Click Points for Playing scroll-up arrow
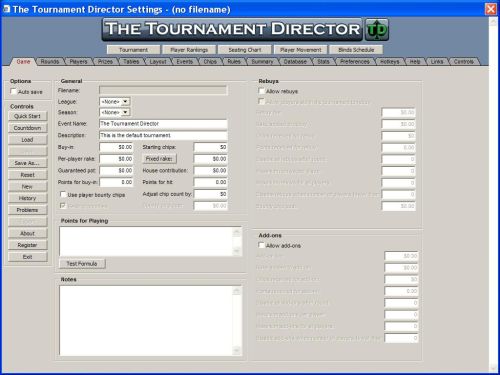This screenshot has height=375, width=500. pos(237,232)
